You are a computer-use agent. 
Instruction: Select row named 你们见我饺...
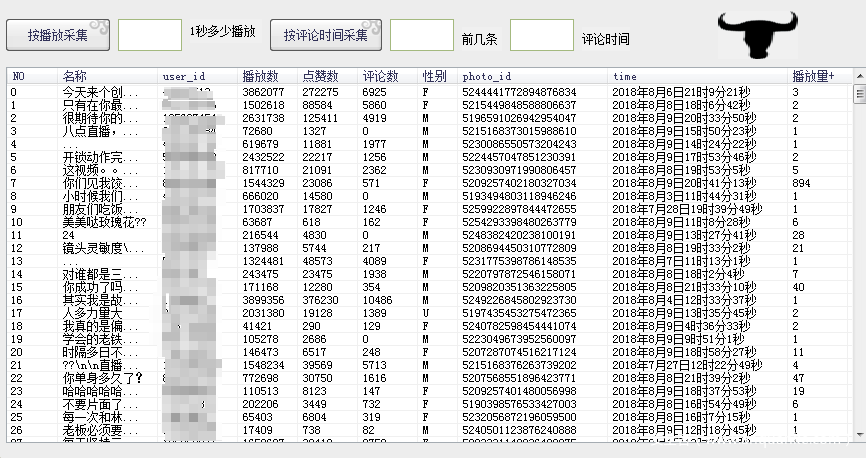(x=430, y=183)
